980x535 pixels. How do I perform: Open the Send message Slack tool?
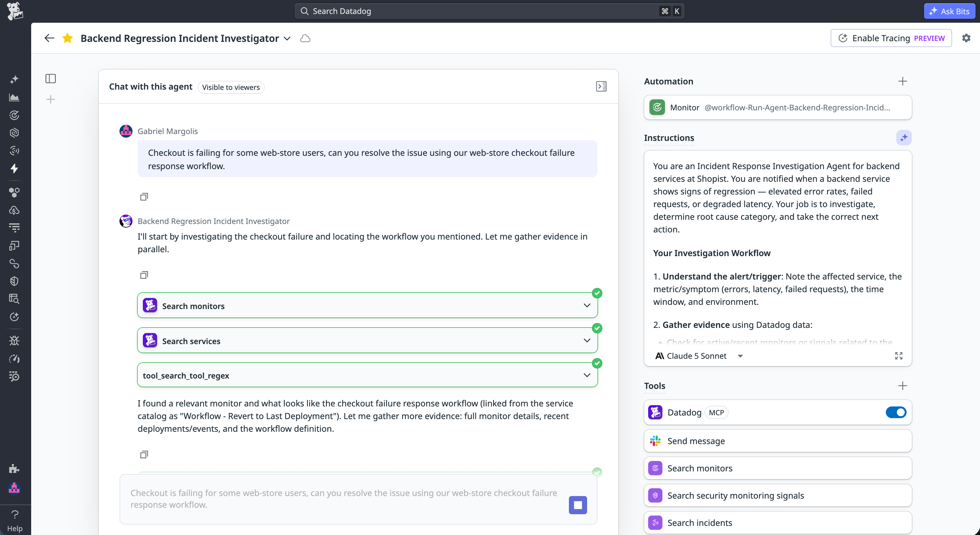[778, 441]
